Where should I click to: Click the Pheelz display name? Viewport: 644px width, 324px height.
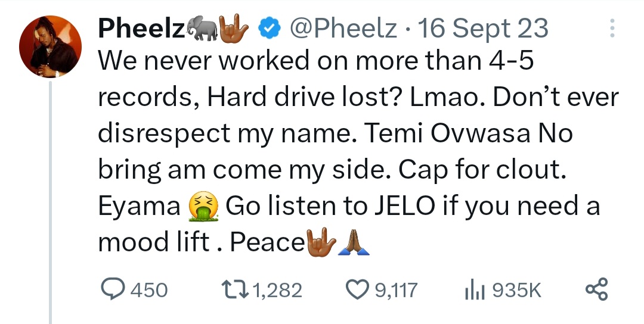(141, 27)
